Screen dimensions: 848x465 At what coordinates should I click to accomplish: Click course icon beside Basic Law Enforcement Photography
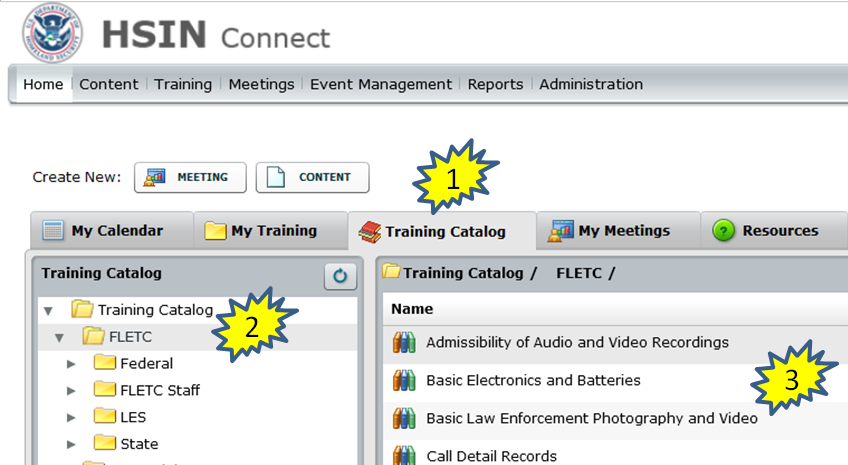pos(404,418)
